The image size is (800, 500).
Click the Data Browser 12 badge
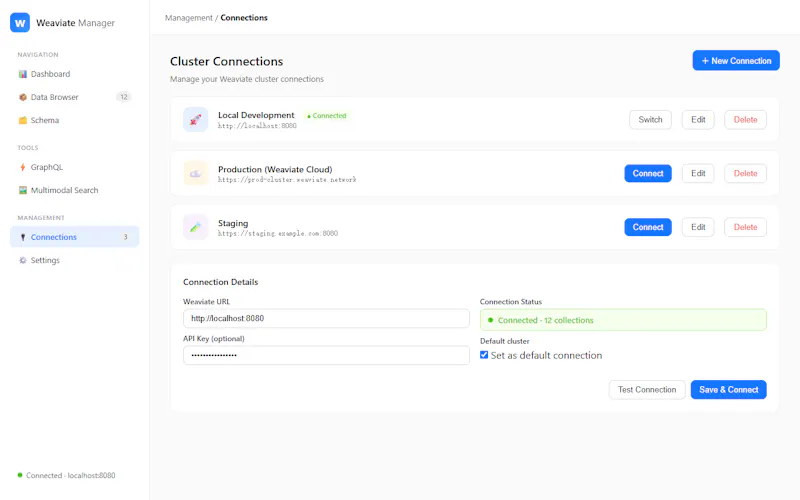click(123, 97)
